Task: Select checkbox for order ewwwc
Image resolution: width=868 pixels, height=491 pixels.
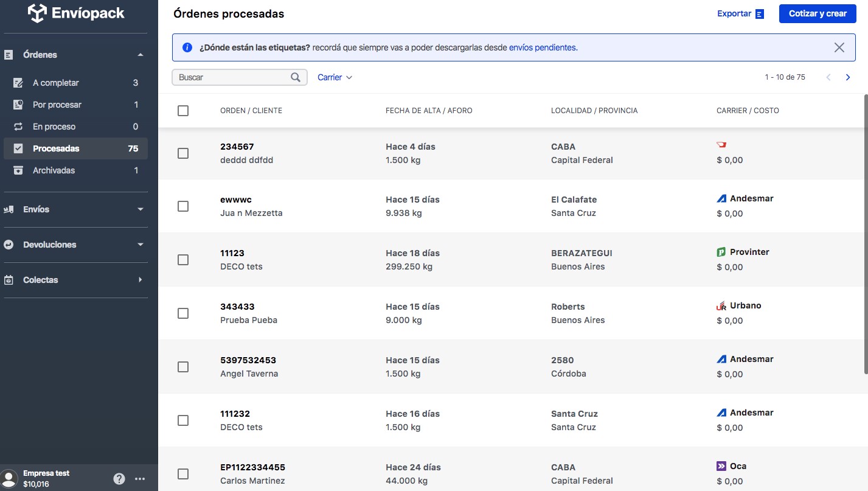Action: (x=183, y=206)
